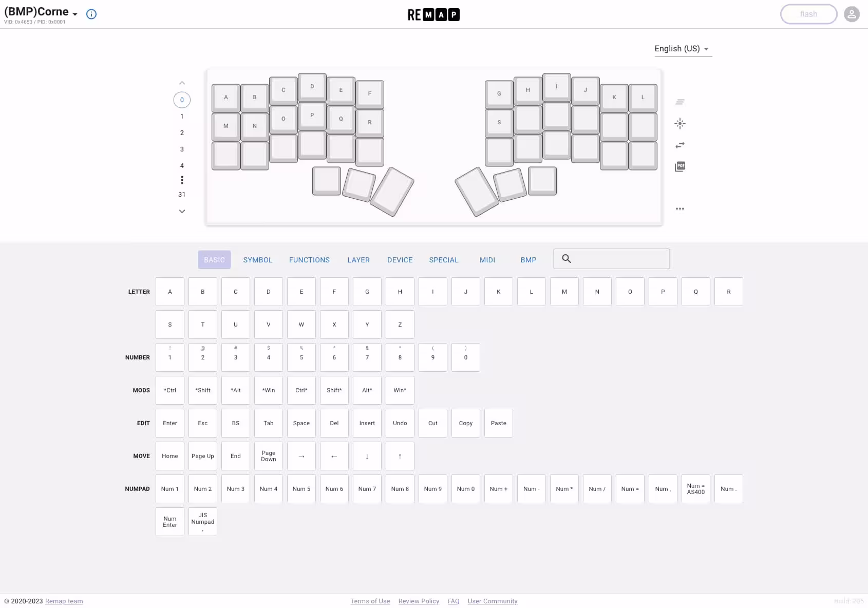Click the keycode search input field
Image resolution: width=868 pixels, height=608 pixels.
[619, 259]
